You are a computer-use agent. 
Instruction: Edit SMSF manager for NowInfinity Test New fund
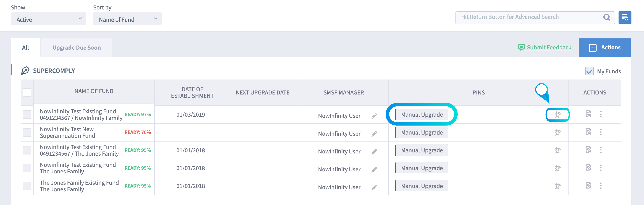click(x=374, y=134)
